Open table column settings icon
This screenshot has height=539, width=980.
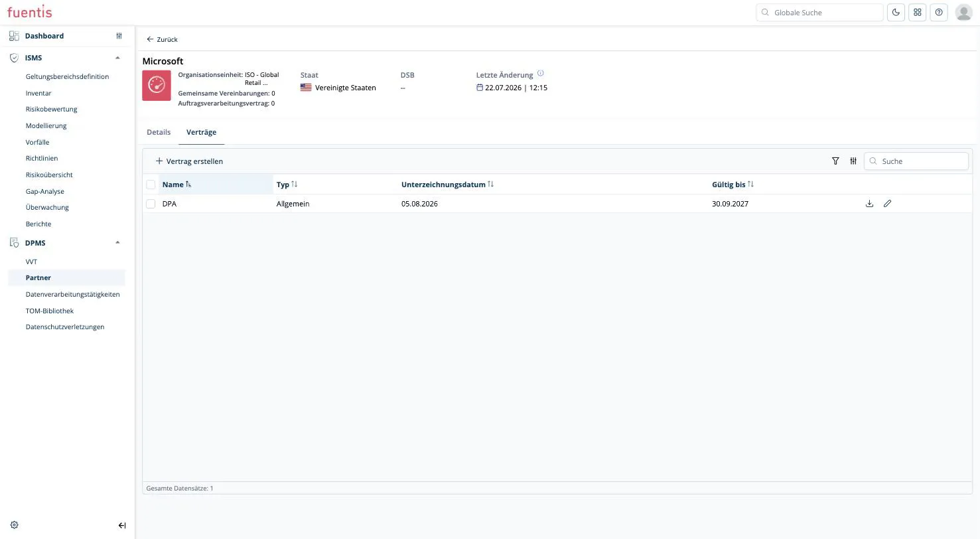pos(853,161)
